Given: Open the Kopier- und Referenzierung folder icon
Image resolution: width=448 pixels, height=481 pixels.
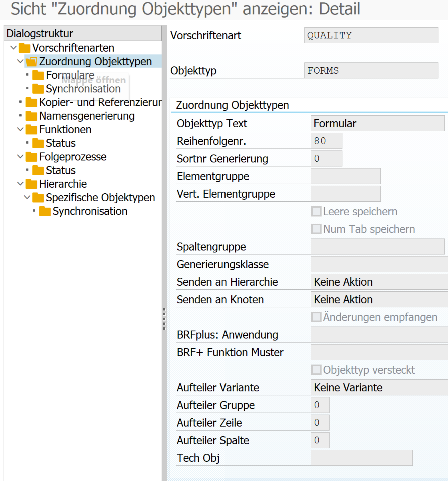Looking at the screenshot, I should click(31, 102).
